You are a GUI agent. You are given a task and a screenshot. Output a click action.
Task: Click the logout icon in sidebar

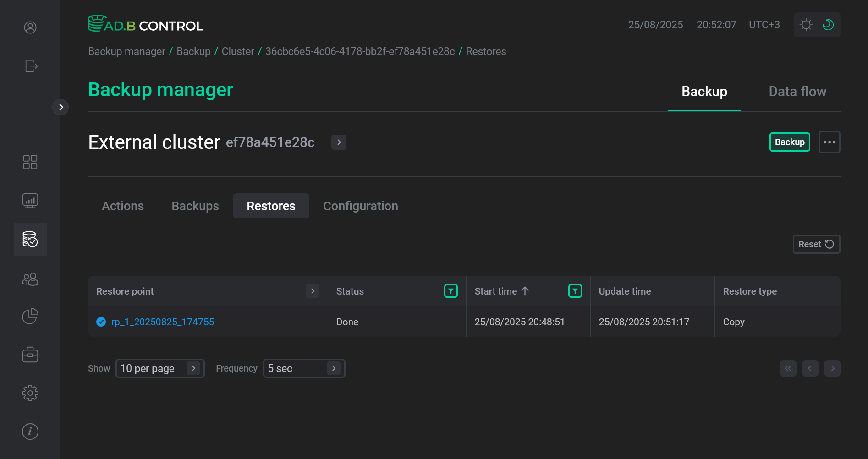[30, 66]
